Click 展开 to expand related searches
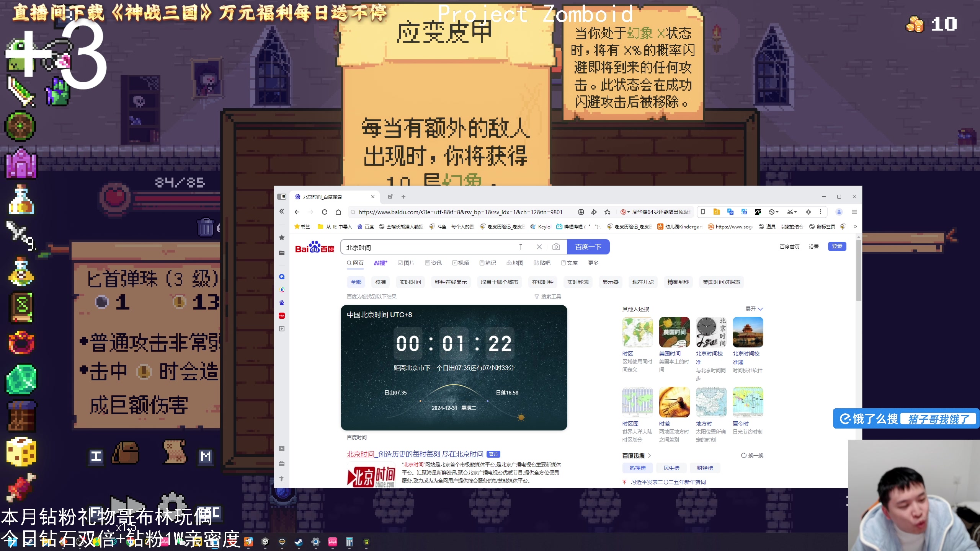 (753, 309)
